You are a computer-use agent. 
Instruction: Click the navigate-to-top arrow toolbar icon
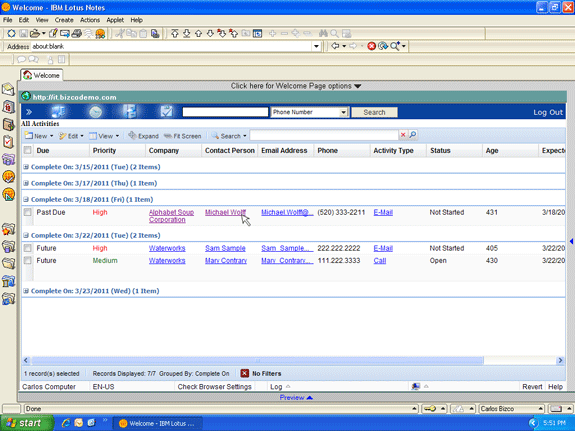[x=175, y=34]
